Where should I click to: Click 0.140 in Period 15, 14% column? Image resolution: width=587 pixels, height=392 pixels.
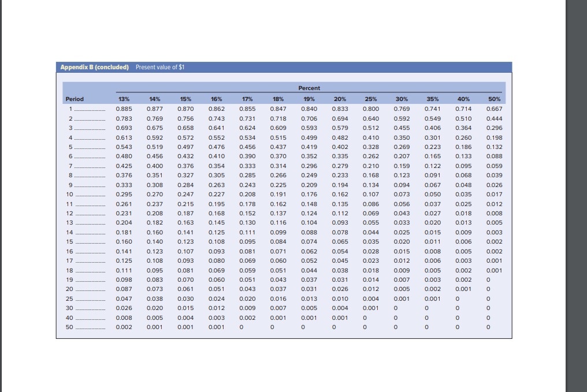pyautogui.click(x=155, y=242)
